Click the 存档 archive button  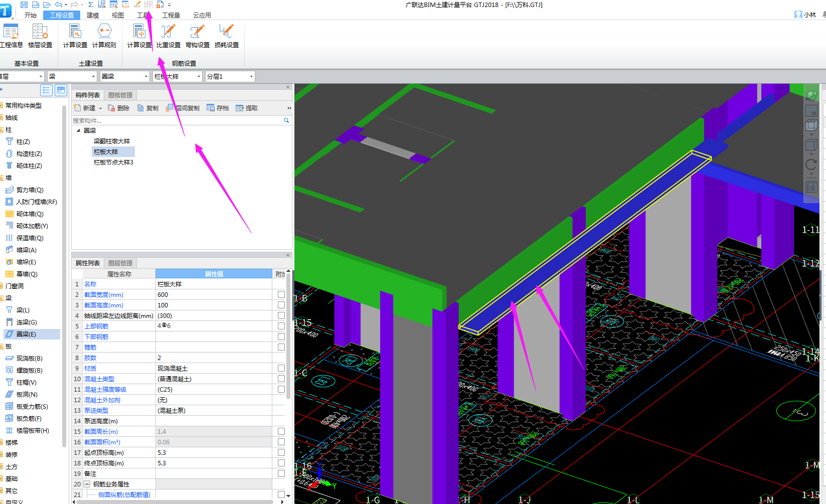pos(218,108)
